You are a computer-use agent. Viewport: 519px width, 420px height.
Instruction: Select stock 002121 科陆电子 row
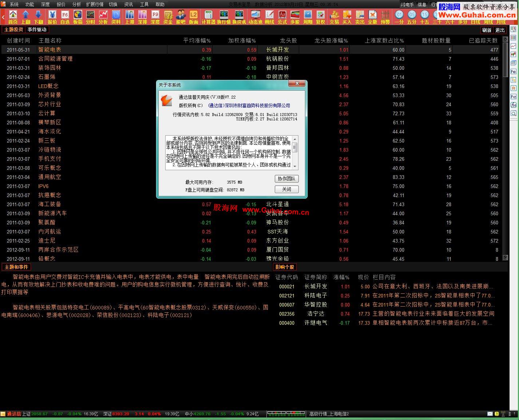click(389, 296)
